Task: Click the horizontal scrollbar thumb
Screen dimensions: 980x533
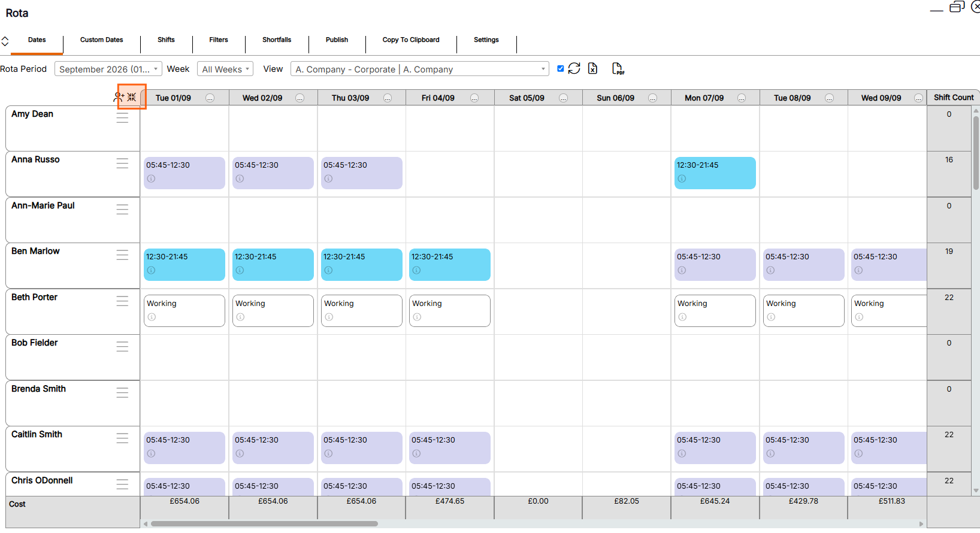Action: [264, 523]
